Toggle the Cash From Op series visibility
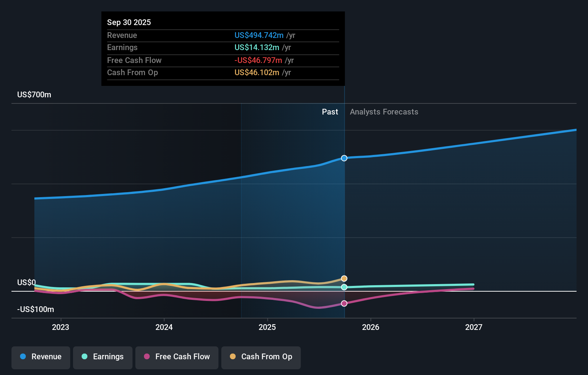588x375 pixels. click(x=261, y=357)
